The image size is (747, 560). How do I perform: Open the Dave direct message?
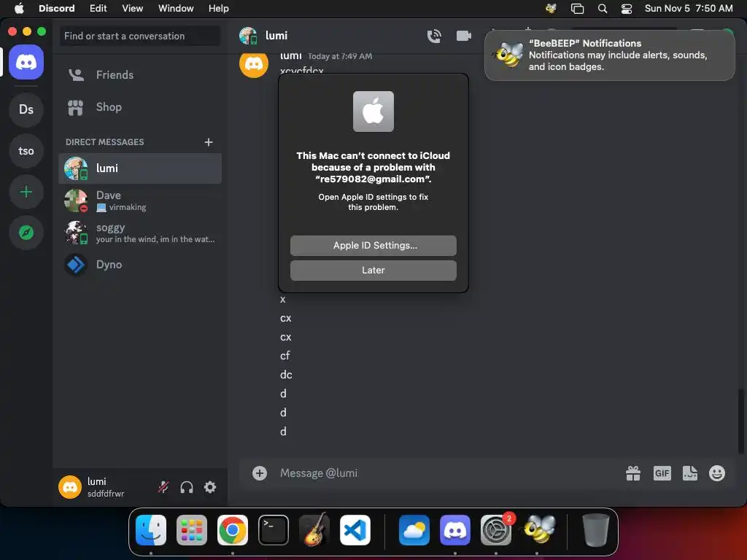point(140,201)
